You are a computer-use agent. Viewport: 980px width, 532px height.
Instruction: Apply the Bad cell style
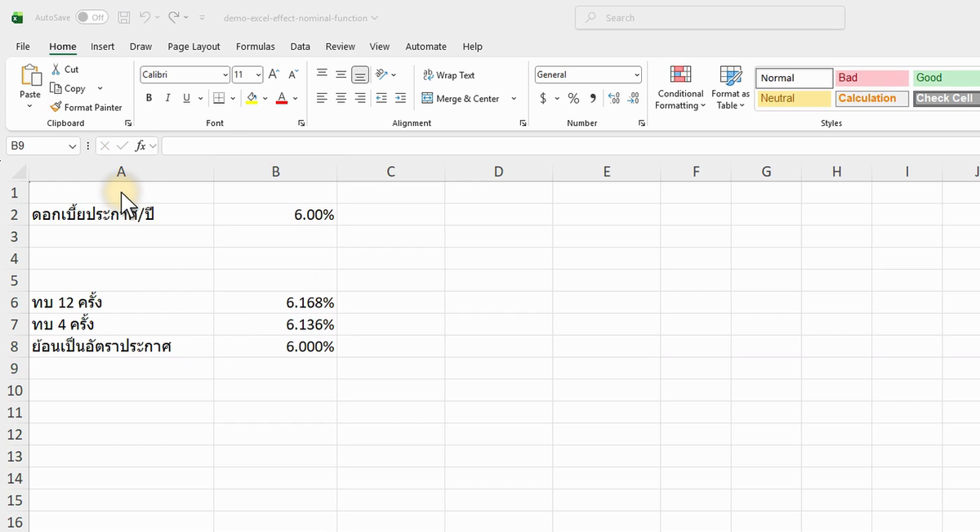pyautogui.click(x=871, y=78)
